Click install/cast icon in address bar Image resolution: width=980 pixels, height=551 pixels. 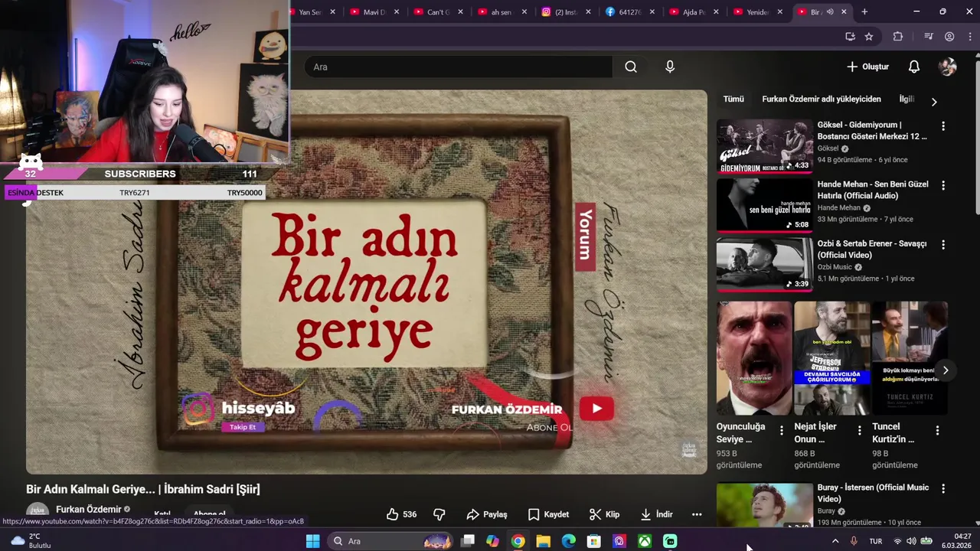coord(850,37)
